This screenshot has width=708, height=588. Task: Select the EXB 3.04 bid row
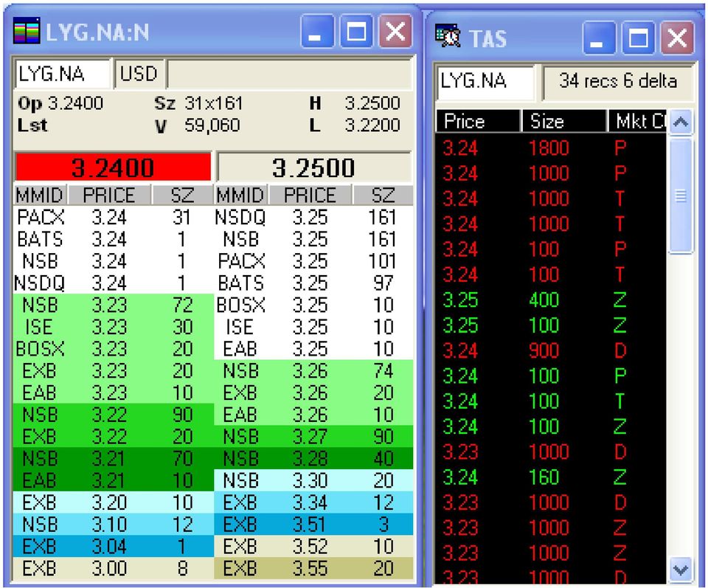click(113, 547)
